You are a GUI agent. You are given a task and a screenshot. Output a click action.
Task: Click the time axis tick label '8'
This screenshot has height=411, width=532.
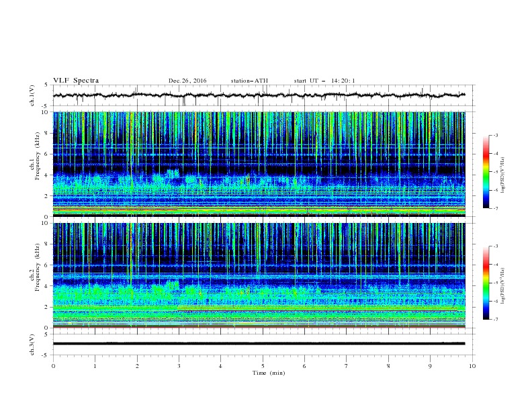[x=388, y=366]
